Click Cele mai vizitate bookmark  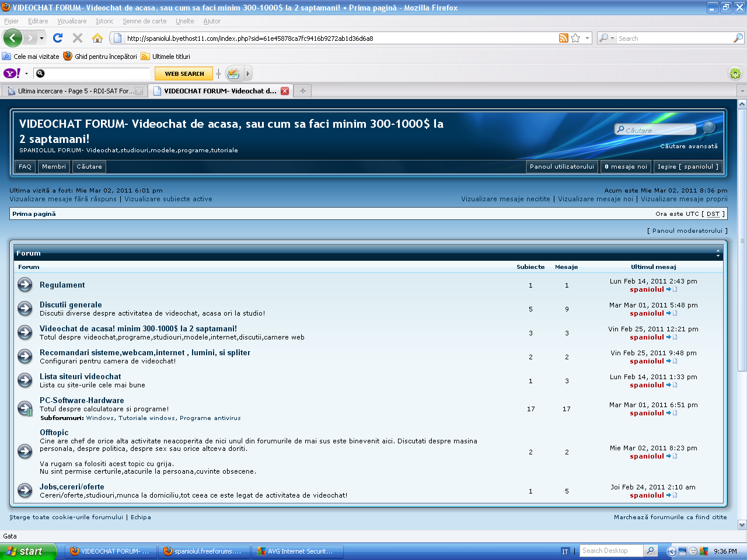[31, 57]
